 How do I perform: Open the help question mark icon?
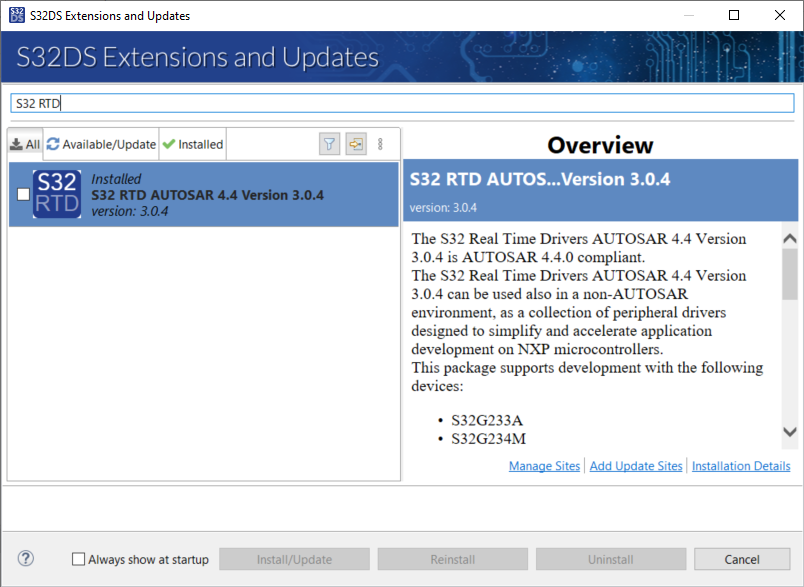pos(26,558)
